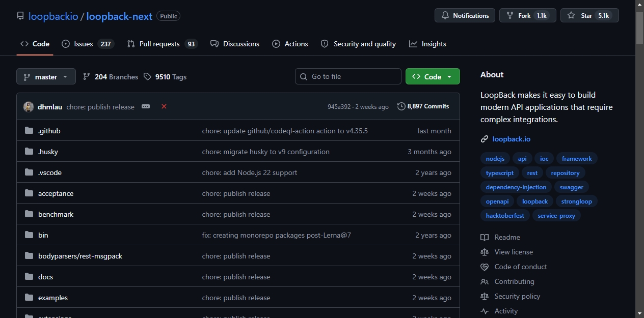This screenshot has width=644, height=318.
Task: Click the Activity pulse icon
Action: pyautogui.click(x=485, y=311)
